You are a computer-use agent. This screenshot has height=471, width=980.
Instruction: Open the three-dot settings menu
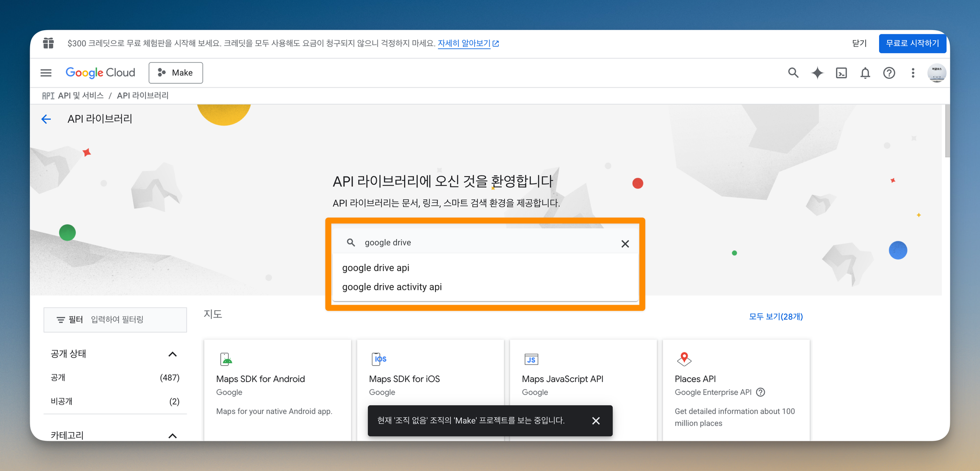[x=913, y=73]
